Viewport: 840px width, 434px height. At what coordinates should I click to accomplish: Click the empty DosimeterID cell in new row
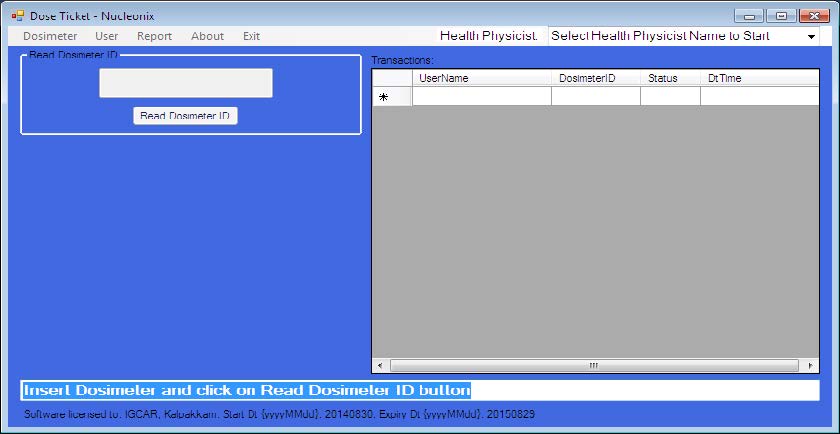click(x=595, y=97)
